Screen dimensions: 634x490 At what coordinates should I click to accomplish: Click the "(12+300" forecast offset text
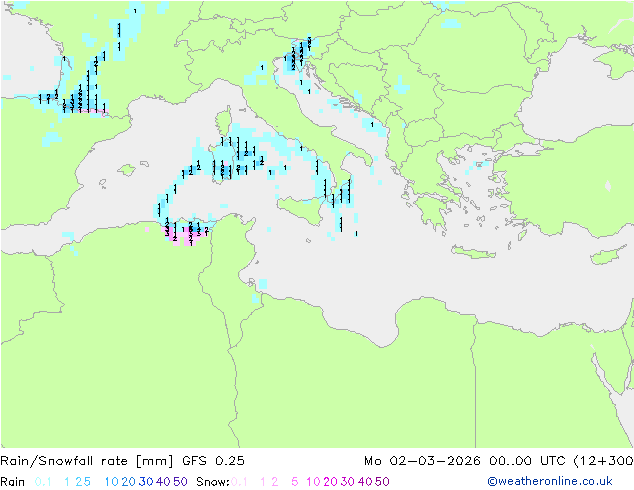click(x=604, y=461)
